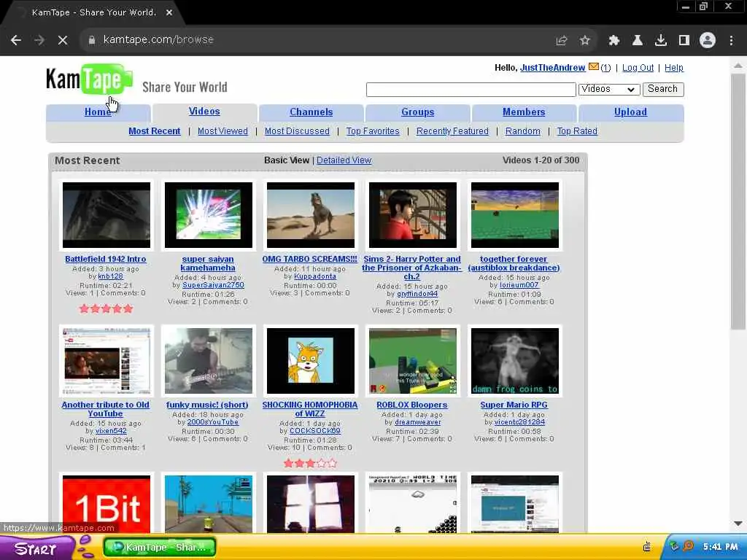
Task: Stop page loading with the X button
Action: click(x=63, y=40)
